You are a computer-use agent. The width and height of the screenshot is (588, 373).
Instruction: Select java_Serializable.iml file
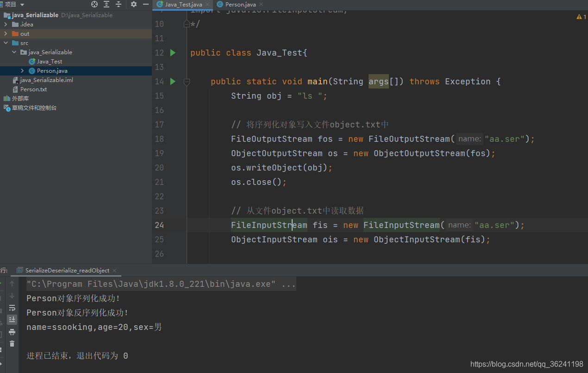tap(46, 80)
